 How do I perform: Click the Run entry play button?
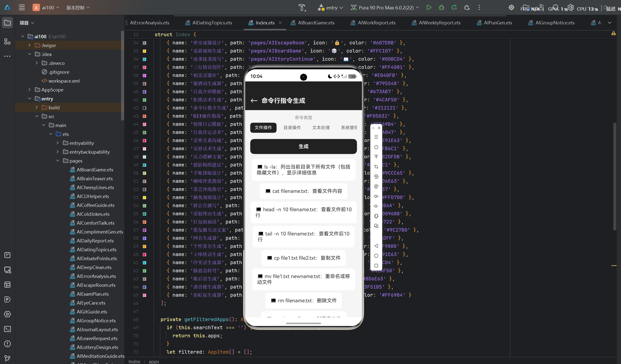(429, 8)
